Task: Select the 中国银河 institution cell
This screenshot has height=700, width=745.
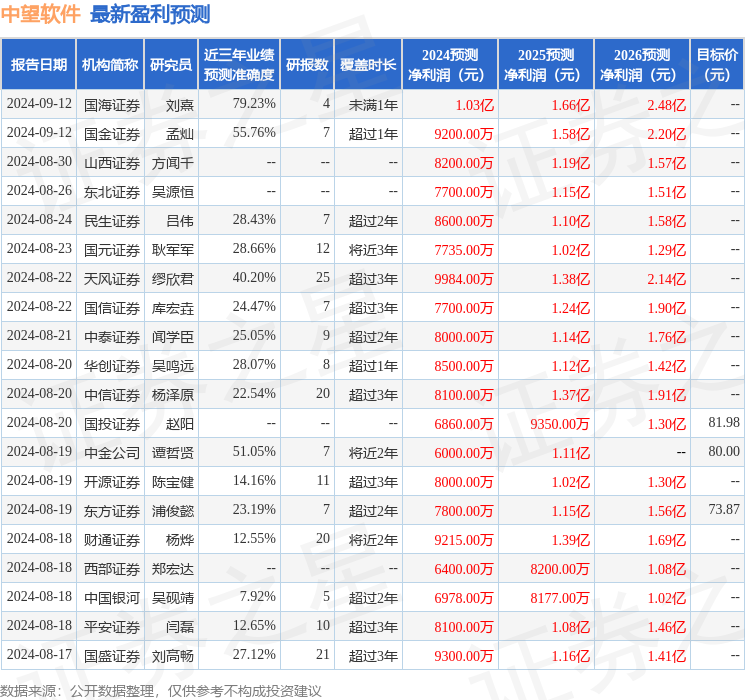Action: pyautogui.click(x=112, y=598)
